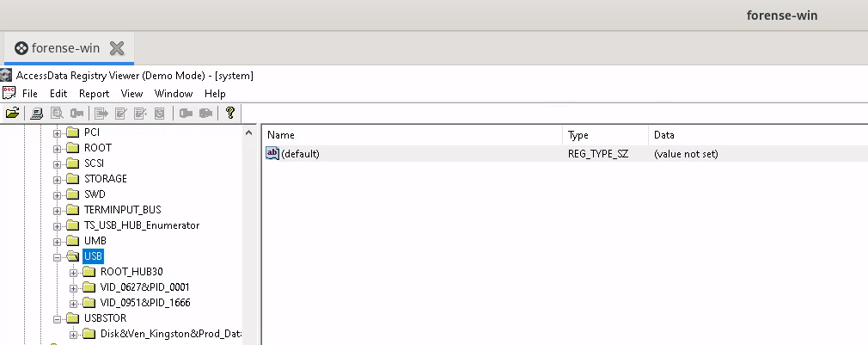The image size is (868, 345).
Task: Select the TS_USB_HUB_Enumerator tree key
Action: tap(142, 225)
